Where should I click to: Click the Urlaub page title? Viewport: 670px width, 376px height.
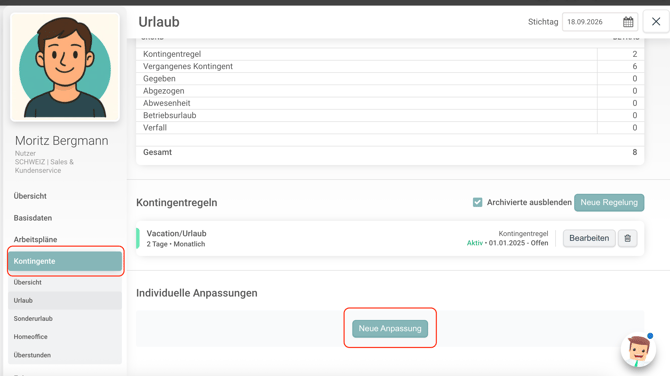point(159,22)
